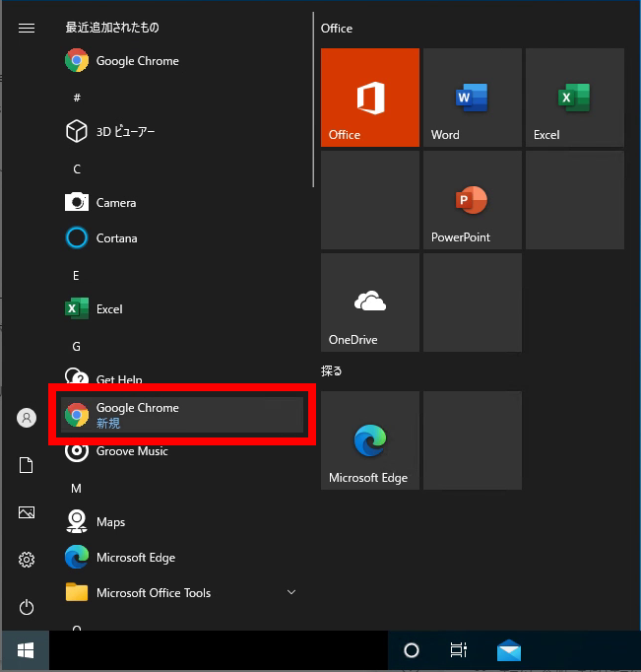Open the Word tile
The image size is (641, 672).
473,98
